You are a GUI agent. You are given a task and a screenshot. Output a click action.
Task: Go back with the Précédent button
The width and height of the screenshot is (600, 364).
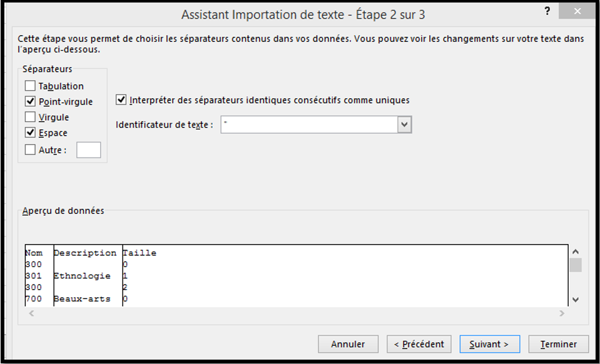click(419, 344)
